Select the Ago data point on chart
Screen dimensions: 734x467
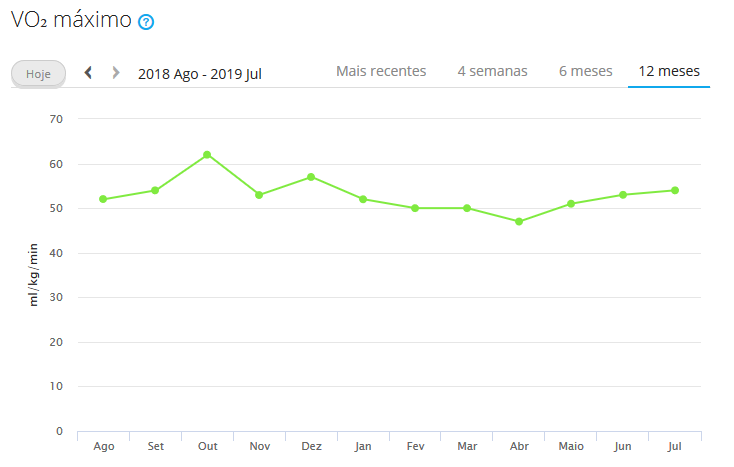(103, 199)
